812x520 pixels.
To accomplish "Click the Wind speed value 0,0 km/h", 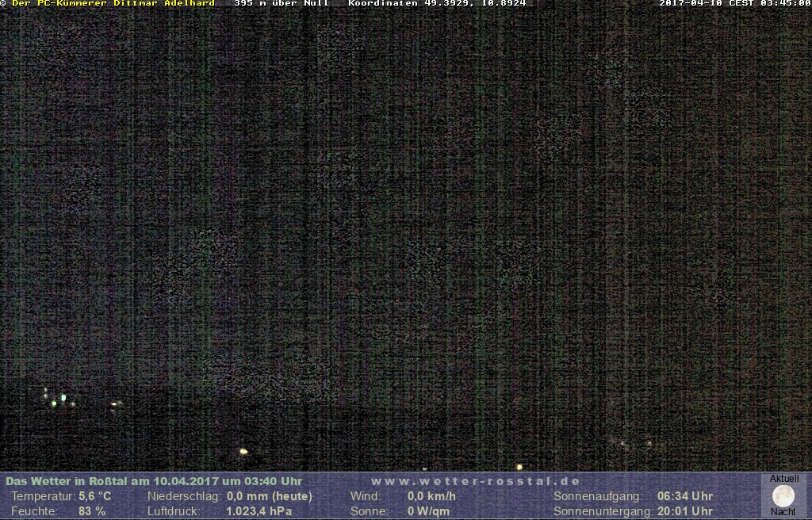I will (431, 496).
